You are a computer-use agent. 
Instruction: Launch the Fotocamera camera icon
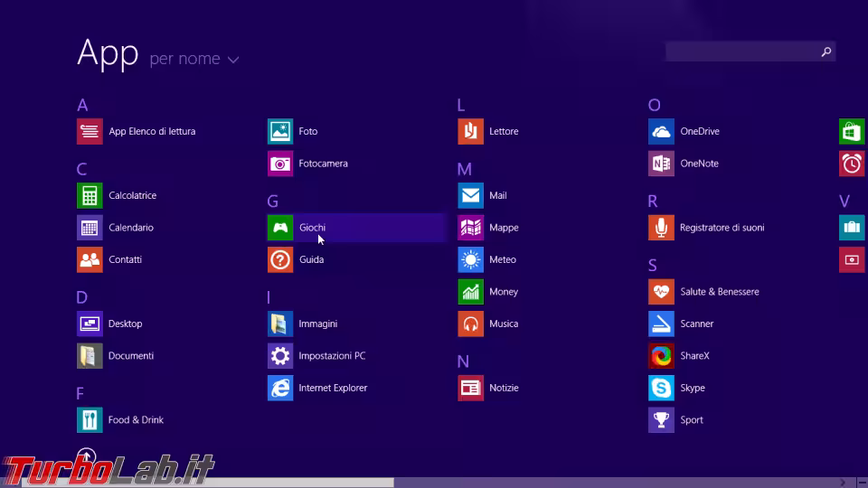280,164
